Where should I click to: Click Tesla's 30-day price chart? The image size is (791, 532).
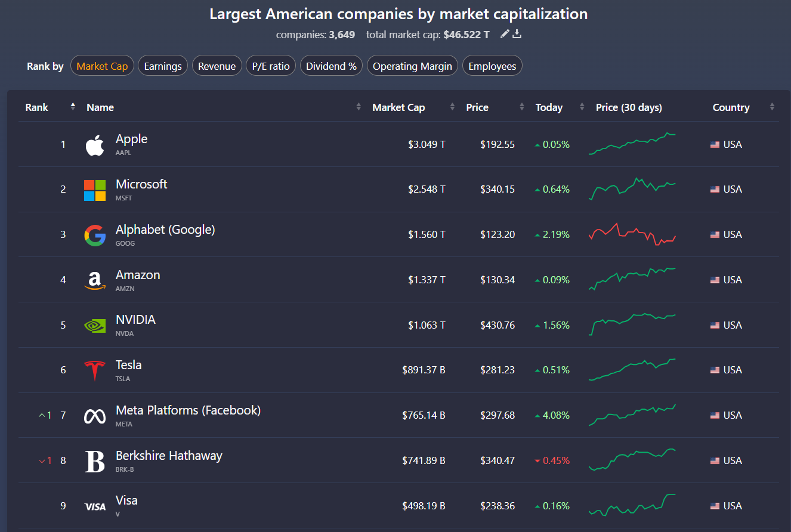632,370
